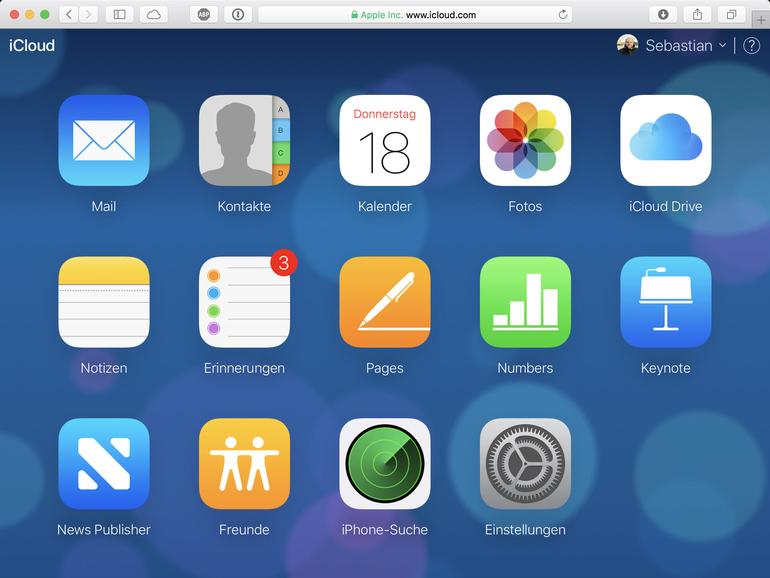Toggle the Safari sidebar button
This screenshot has width=770, height=578.
pos(119,15)
